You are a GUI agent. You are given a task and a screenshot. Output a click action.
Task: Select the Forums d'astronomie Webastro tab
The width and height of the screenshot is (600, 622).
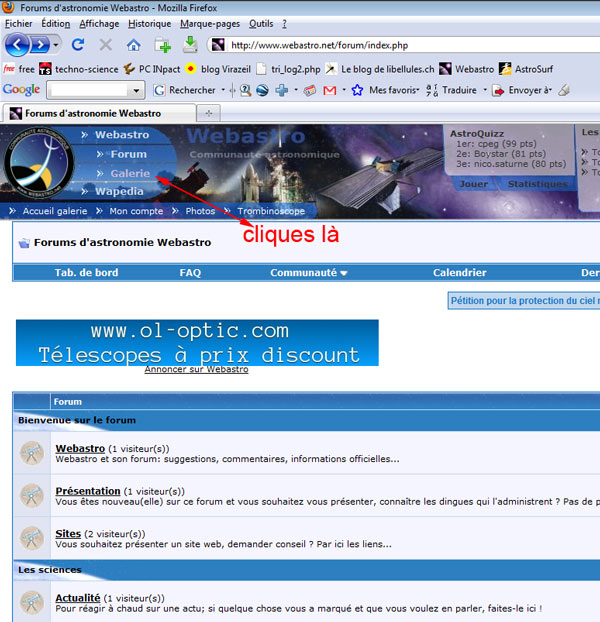[x=100, y=113]
